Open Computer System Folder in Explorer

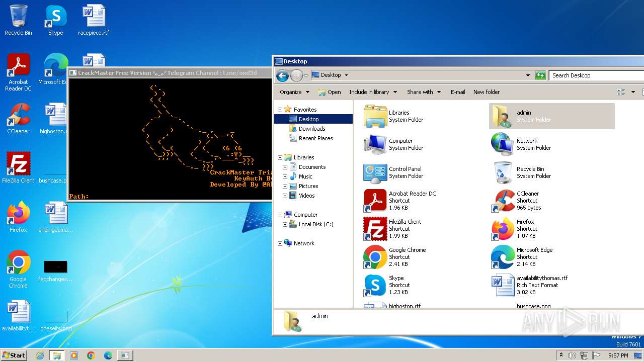point(394,144)
